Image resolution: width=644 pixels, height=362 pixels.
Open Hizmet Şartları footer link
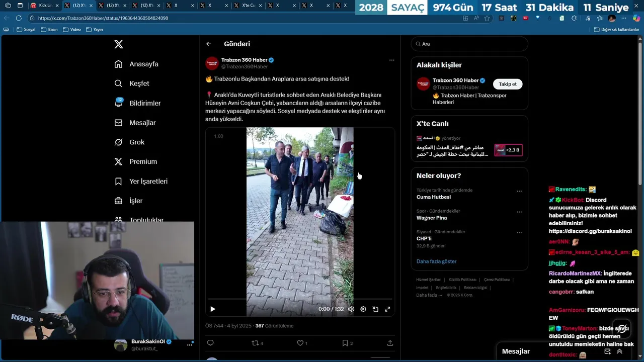click(x=429, y=280)
